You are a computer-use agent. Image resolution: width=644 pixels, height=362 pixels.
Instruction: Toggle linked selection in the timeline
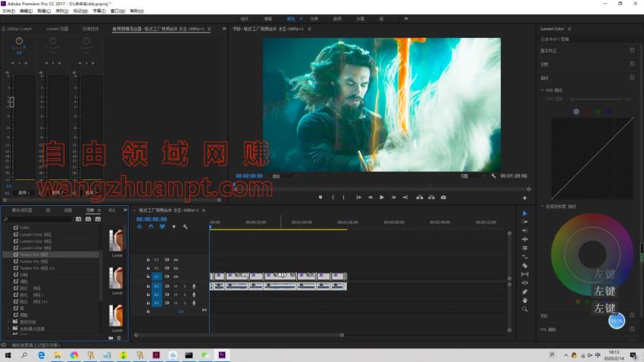(x=162, y=226)
